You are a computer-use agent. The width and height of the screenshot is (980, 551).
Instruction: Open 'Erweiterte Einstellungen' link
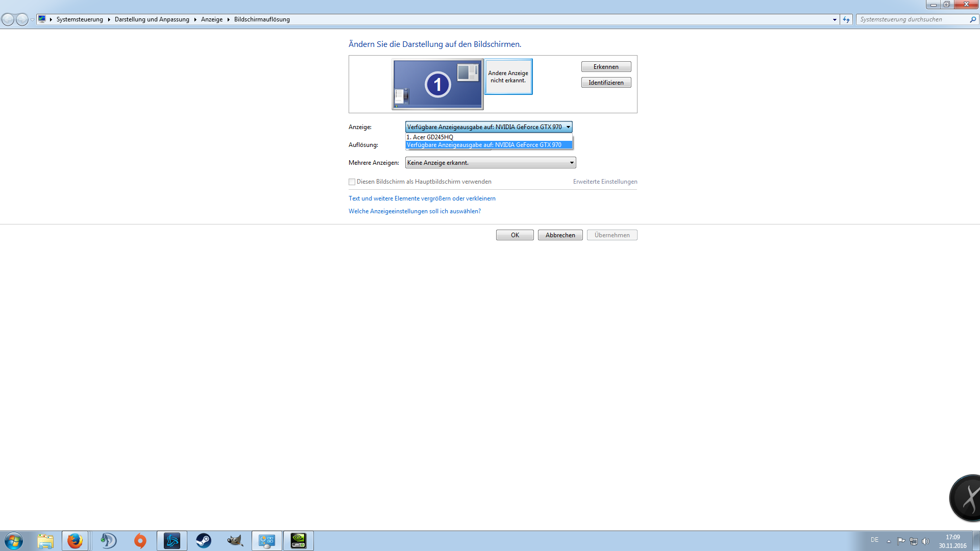click(605, 182)
